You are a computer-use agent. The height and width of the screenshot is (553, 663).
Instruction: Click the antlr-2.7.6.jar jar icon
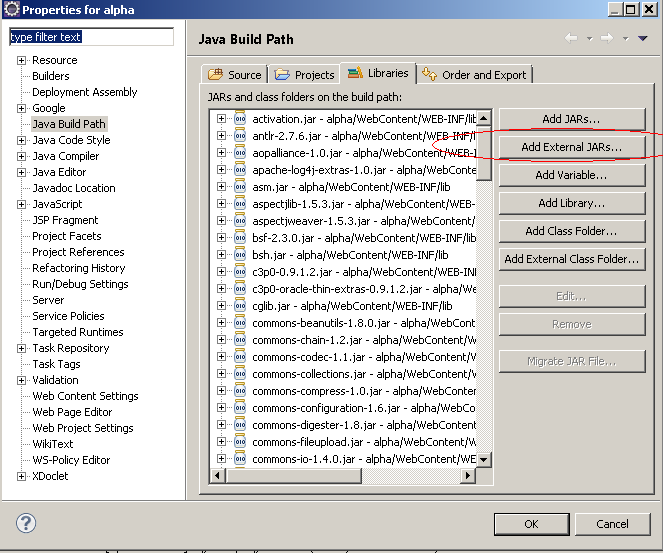pos(240,136)
